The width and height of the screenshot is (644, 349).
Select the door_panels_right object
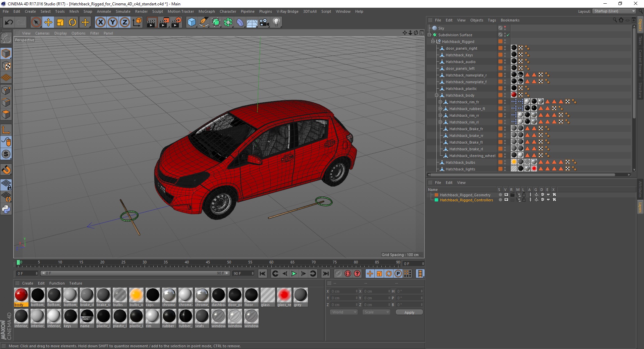point(461,48)
